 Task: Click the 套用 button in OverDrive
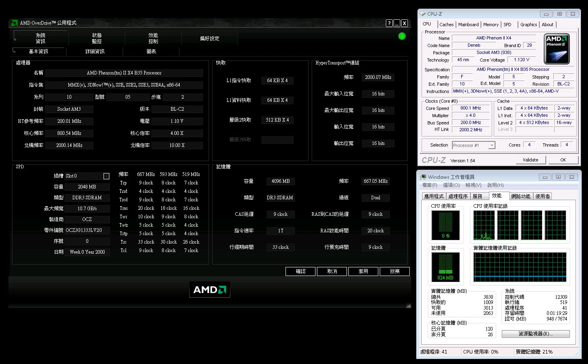[363, 271]
